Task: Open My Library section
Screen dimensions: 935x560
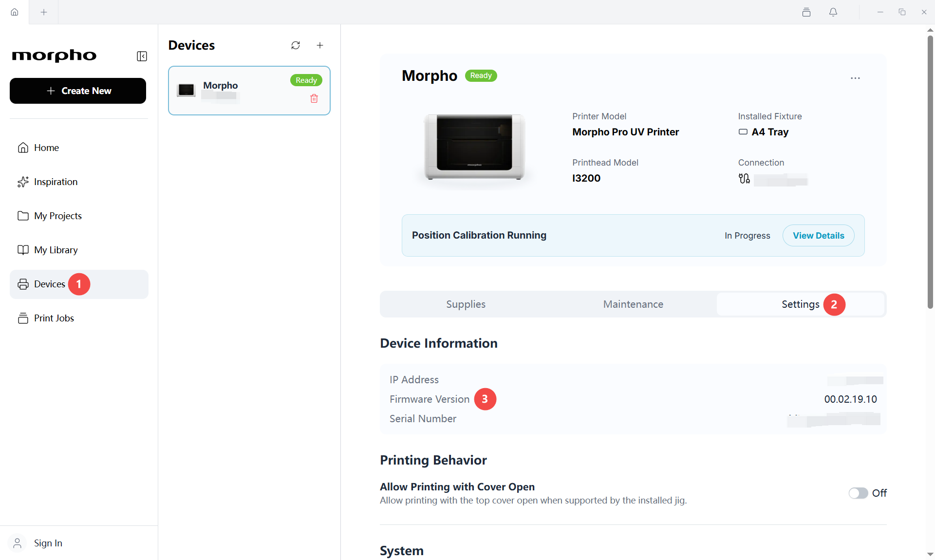Action: tap(79, 250)
